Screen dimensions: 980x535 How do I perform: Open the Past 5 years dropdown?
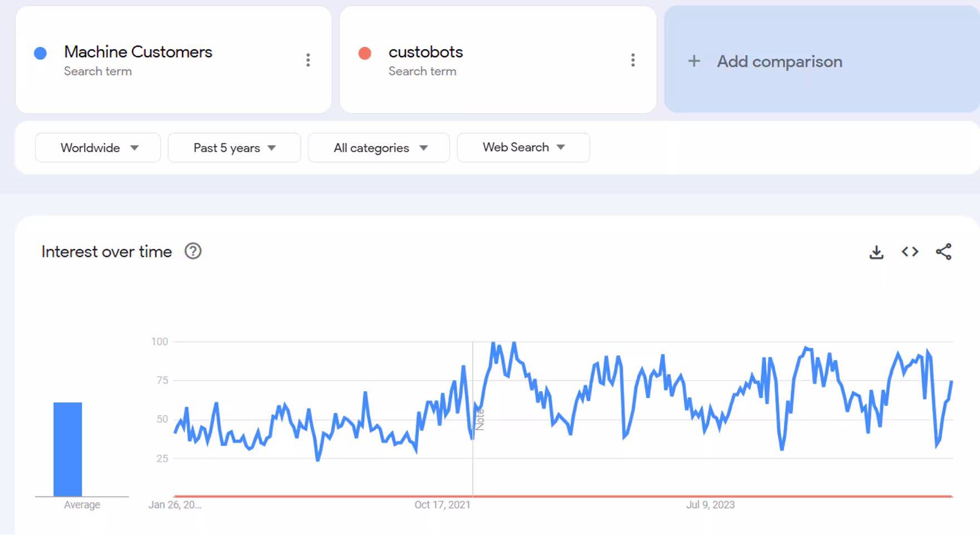[234, 148]
